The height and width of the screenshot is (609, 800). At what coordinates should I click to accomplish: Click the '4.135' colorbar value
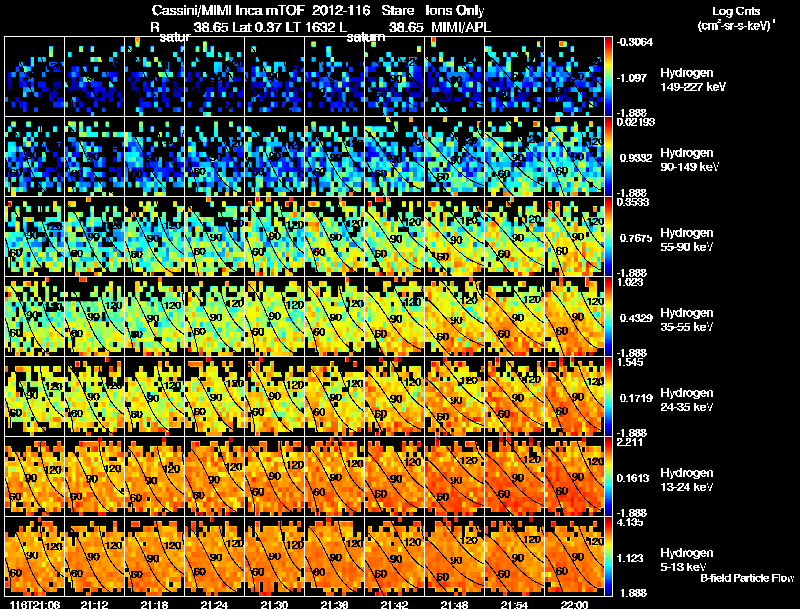(x=630, y=522)
